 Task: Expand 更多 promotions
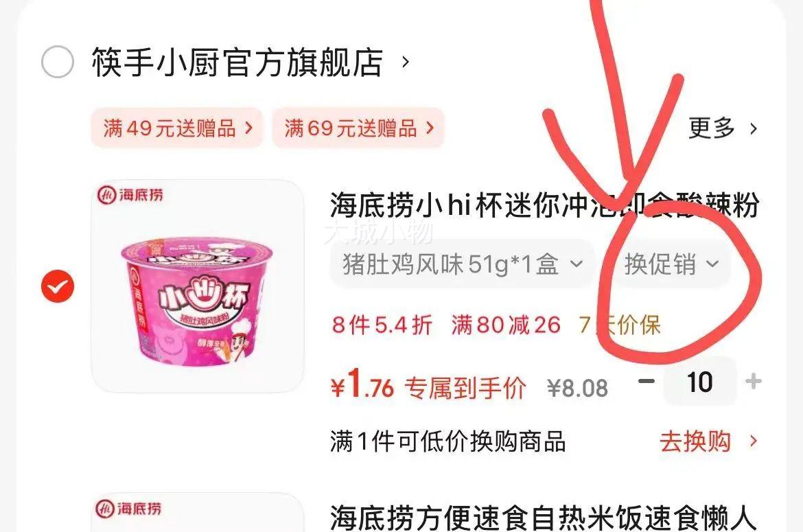click(x=712, y=128)
